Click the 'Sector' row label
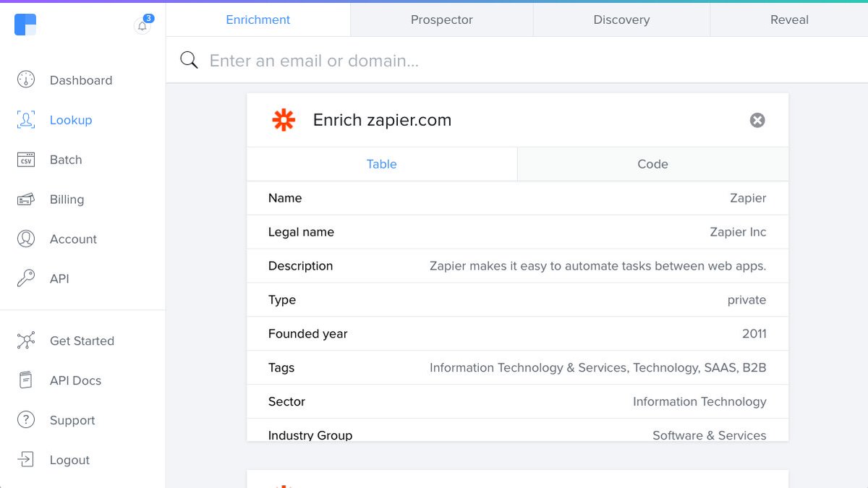This screenshot has width=868, height=488. 286,402
